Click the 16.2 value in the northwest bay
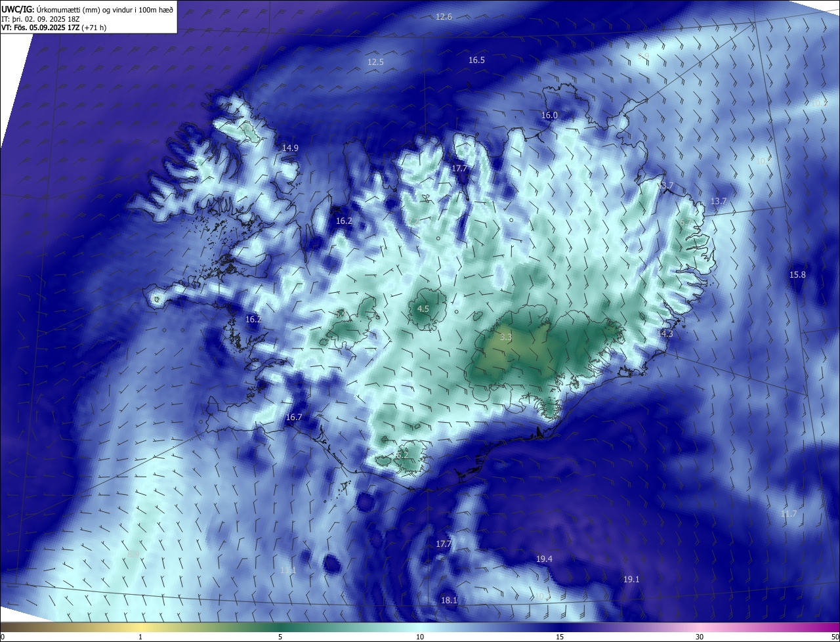The width and height of the screenshot is (840, 642). point(344,221)
